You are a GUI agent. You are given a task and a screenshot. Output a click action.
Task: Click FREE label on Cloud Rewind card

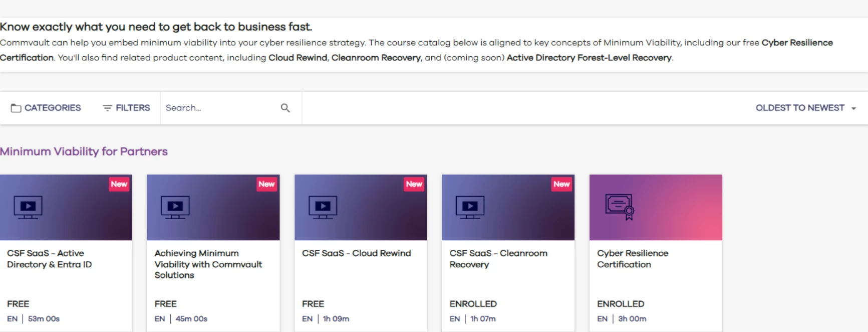pos(313,304)
